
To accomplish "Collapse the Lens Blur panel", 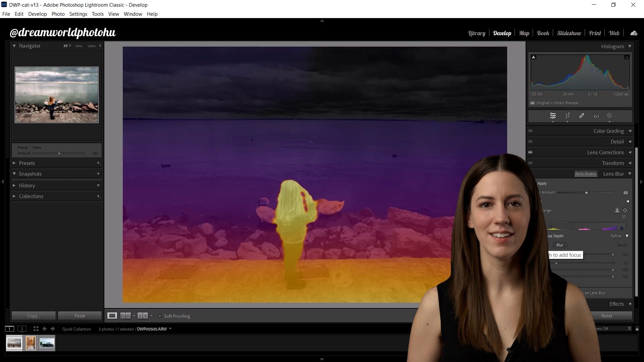I will [630, 174].
